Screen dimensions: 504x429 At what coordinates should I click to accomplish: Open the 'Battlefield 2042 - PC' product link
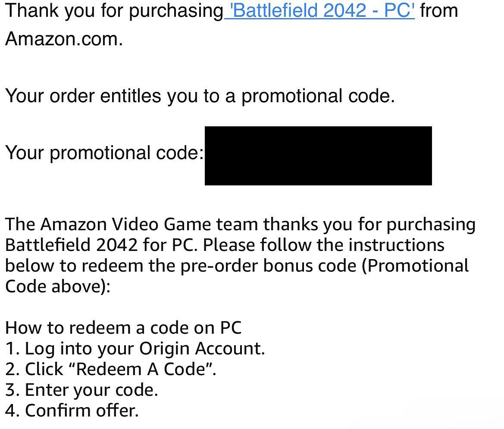tap(319, 10)
